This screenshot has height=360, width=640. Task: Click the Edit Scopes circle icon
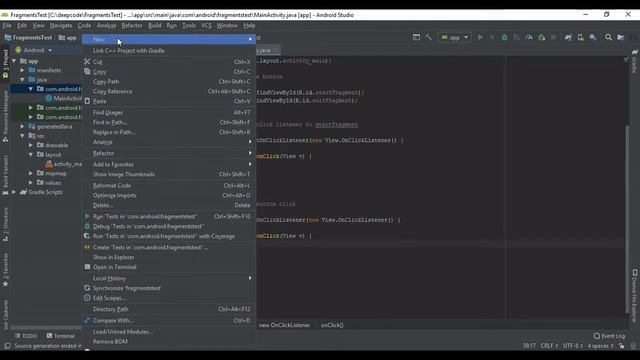coord(87,298)
